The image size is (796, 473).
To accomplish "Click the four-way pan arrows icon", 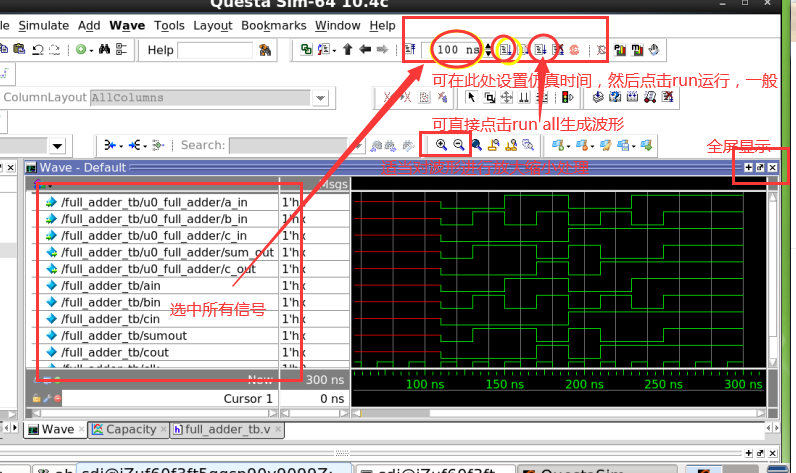I will (x=507, y=97).
